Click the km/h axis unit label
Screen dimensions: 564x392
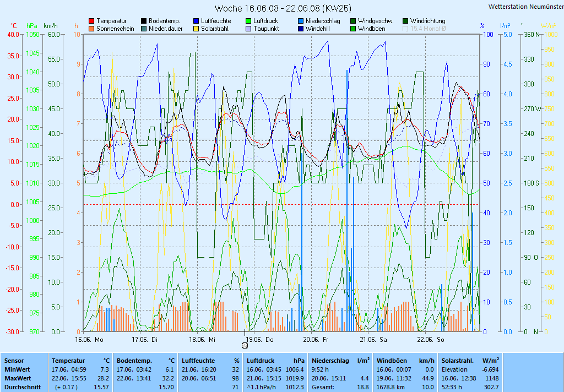coord(50,26)
